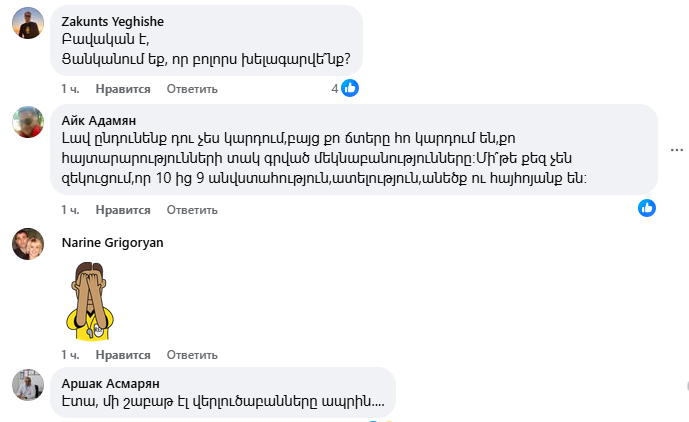Image resolution: width=689 pixels, height=422 pixels.
Task: Click the '1 ч.' timestamp on Zakunts' comment
Action: point(70,89)
